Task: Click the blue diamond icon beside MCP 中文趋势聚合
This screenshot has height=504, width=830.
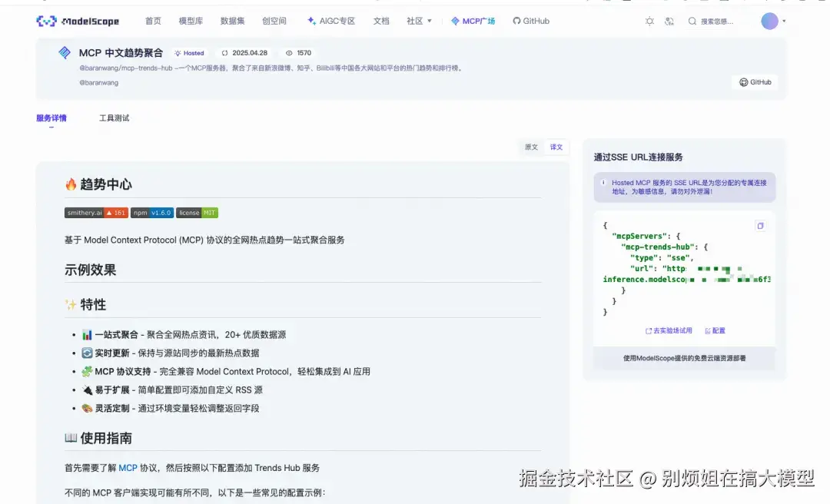Action: (x=64, y=53)
